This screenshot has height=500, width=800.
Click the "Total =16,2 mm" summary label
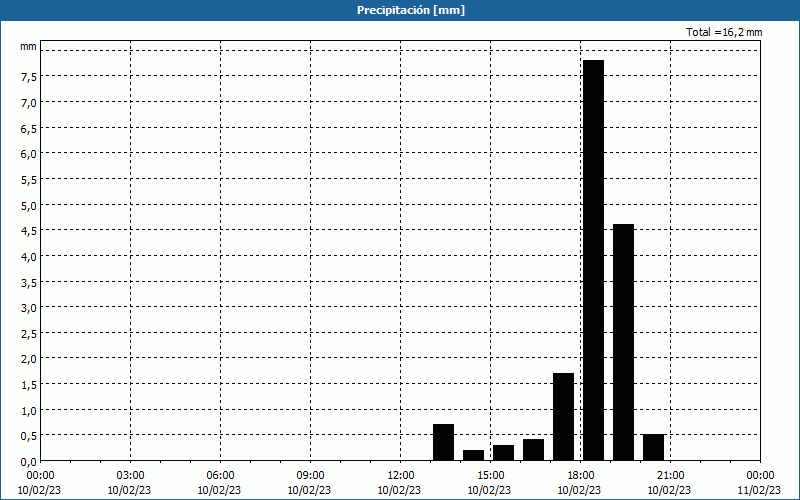(724, 32)
